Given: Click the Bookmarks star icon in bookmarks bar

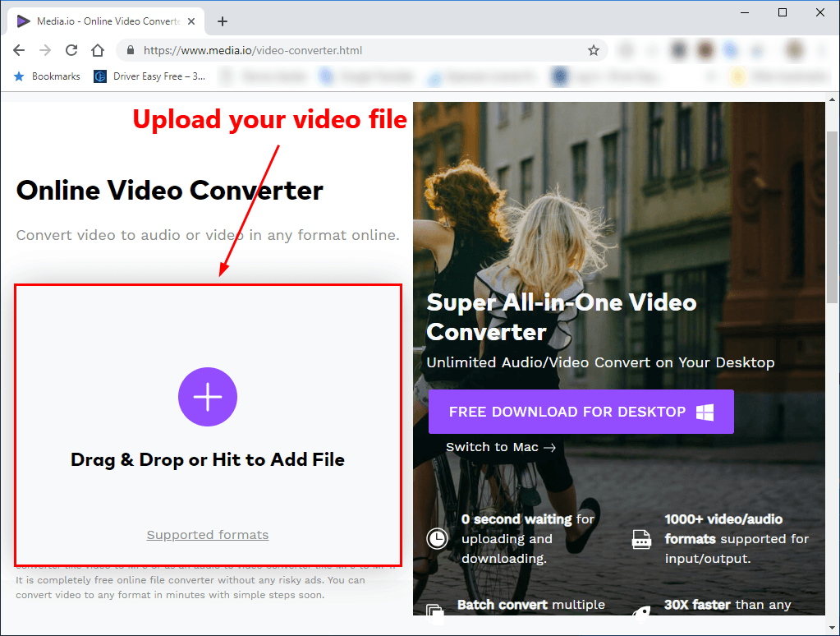Looking at the screenshot, I should 19,76.
